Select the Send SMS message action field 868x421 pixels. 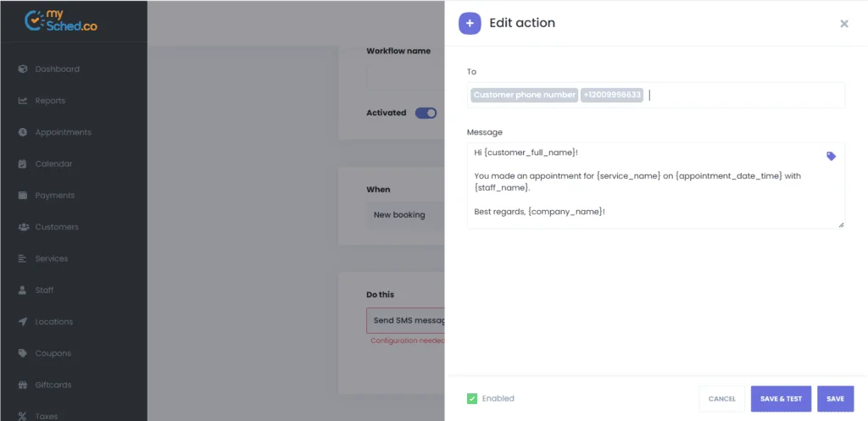406,320
